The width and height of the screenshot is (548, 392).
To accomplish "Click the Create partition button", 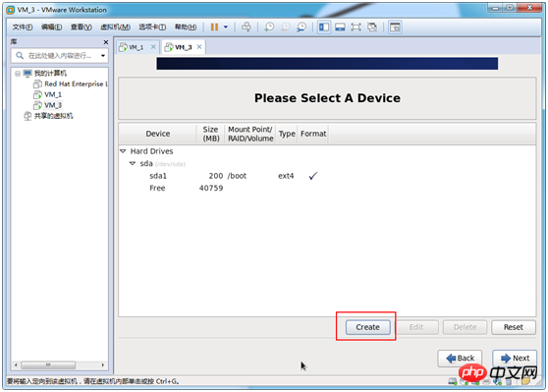I will coord(367,327).
